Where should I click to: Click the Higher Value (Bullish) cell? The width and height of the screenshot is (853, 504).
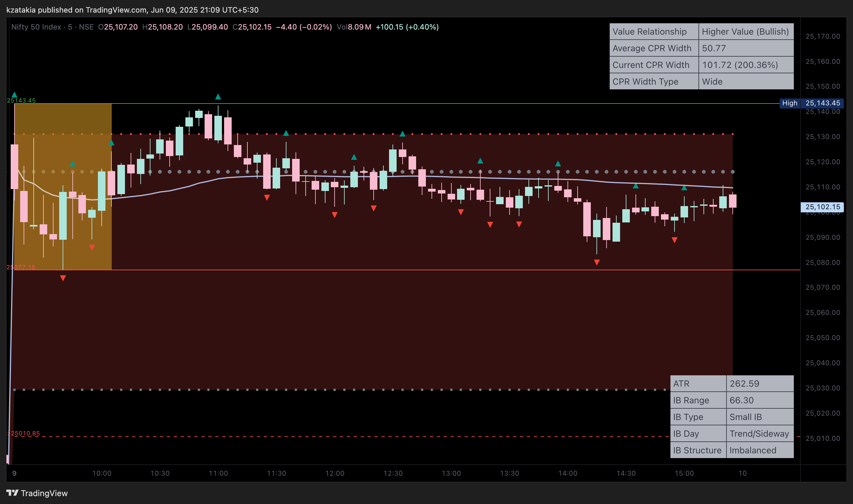click(x=746, y=31)
